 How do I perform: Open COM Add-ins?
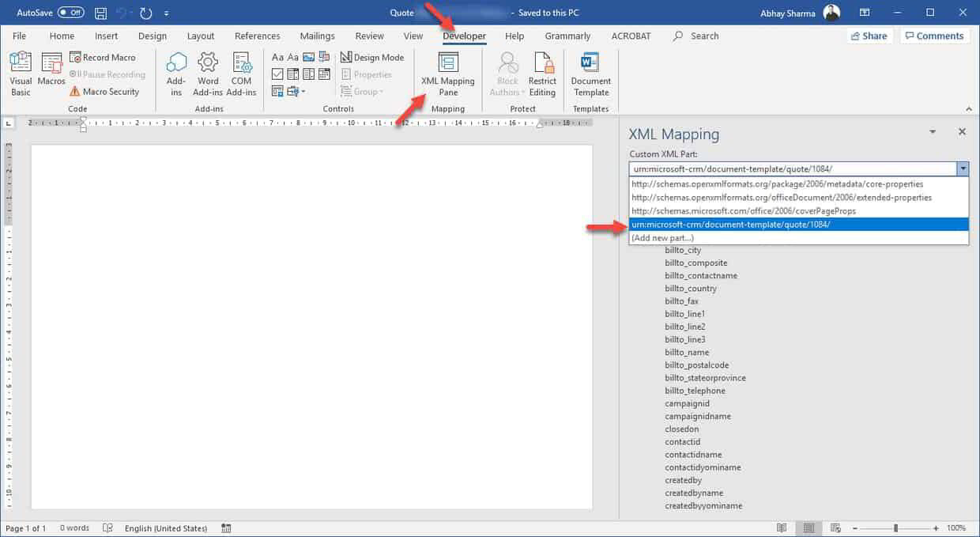coord(241,74)
